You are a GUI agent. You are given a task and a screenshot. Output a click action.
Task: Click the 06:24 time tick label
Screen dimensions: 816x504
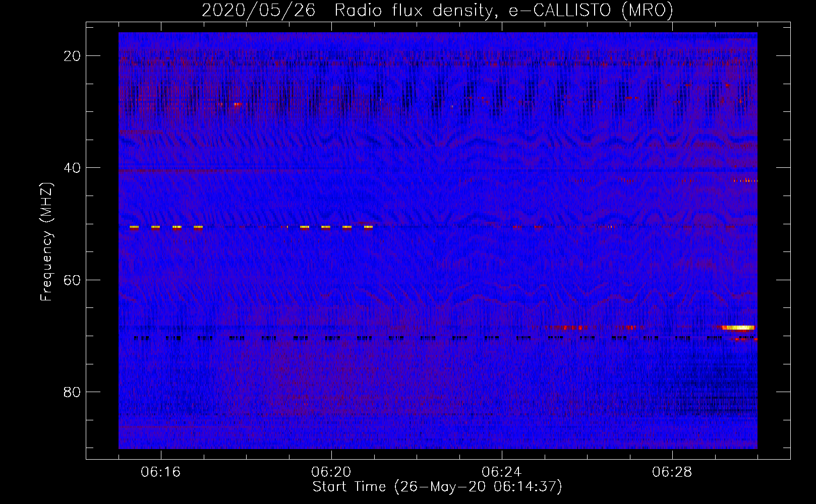click(502, 472)
